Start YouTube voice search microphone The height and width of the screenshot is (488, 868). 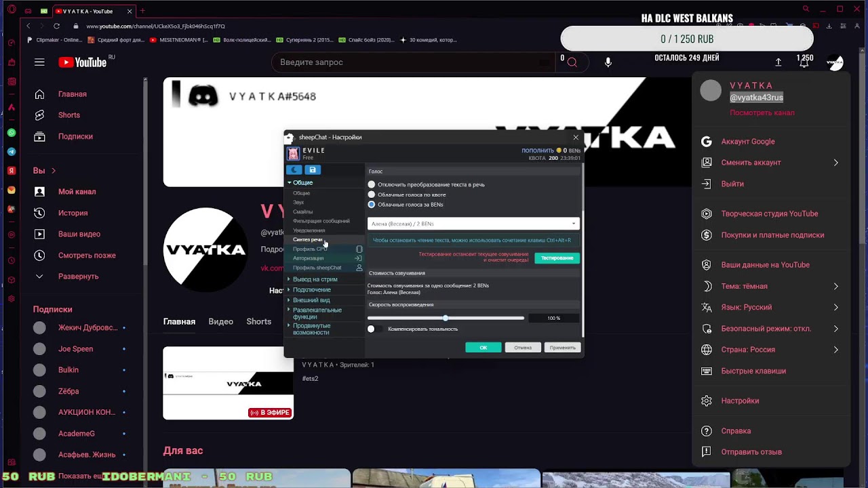coord(608,62)
